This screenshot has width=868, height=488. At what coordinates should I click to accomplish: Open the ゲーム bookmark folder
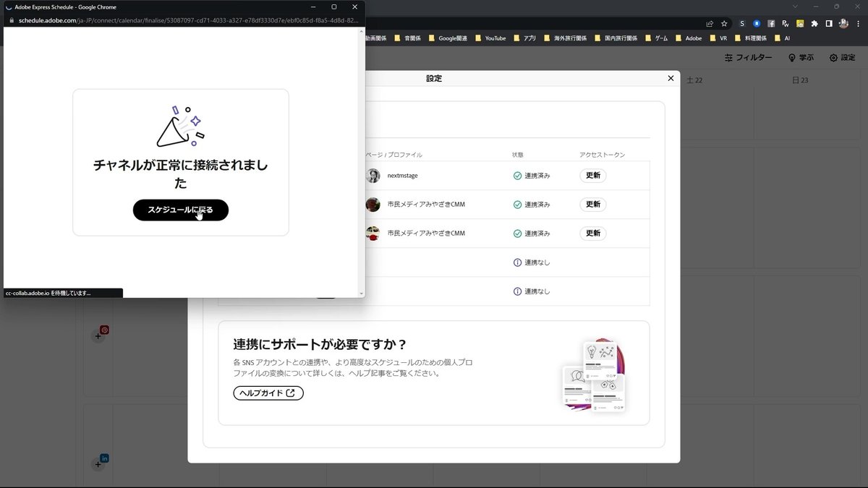point(657,38)
